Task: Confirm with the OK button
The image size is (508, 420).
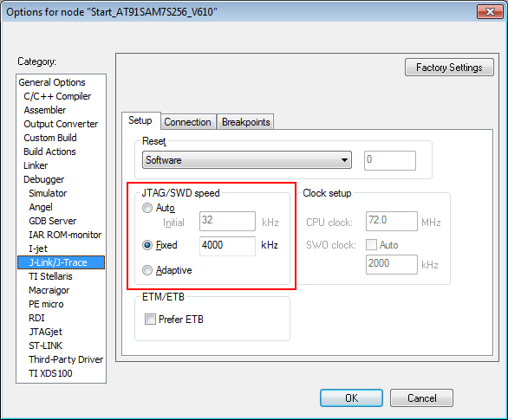Action: pyautogui.click(x=351, y=397)
